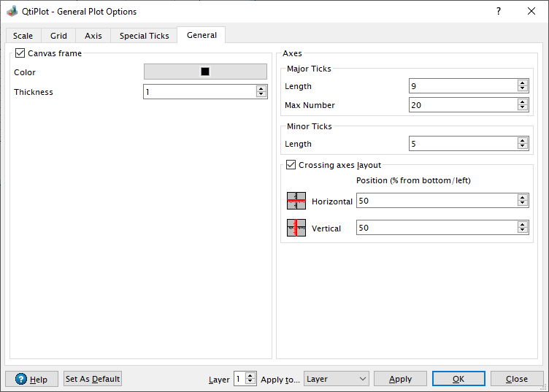Switch to the Scale tab
Viewport: 549px width, 392px height.
(x=23, y=36)
